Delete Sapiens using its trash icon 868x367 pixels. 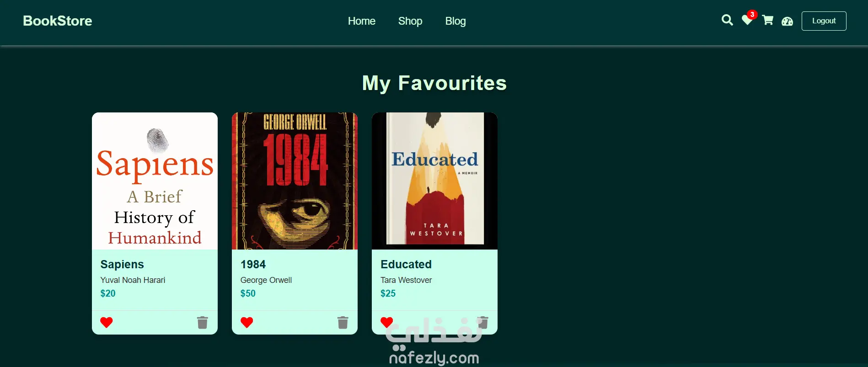[203, 322]
